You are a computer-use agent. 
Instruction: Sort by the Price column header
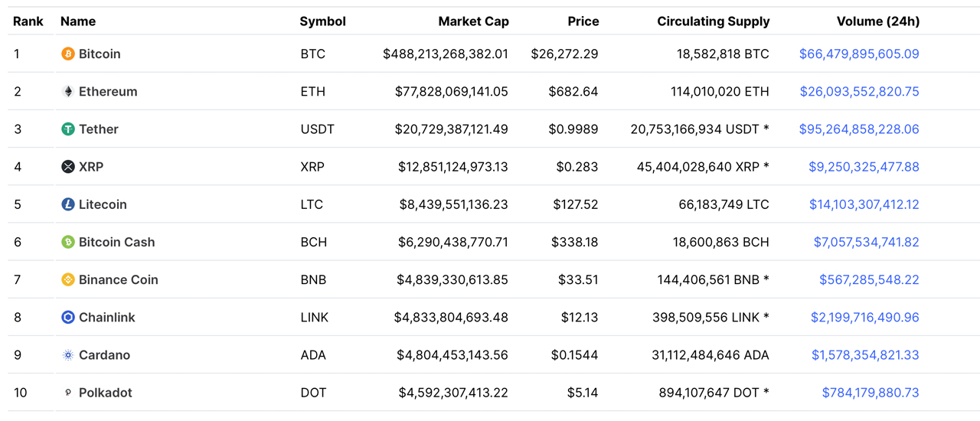point(583,21)
